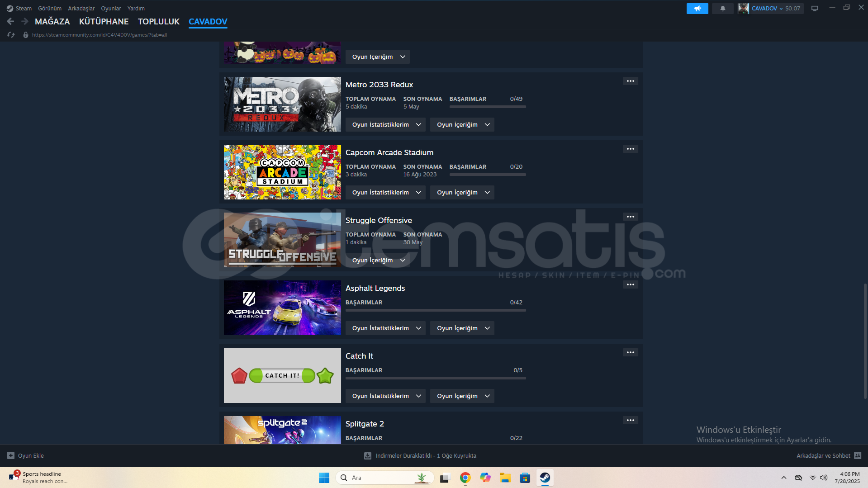Open the Görünüm menu

click(50, 8)
